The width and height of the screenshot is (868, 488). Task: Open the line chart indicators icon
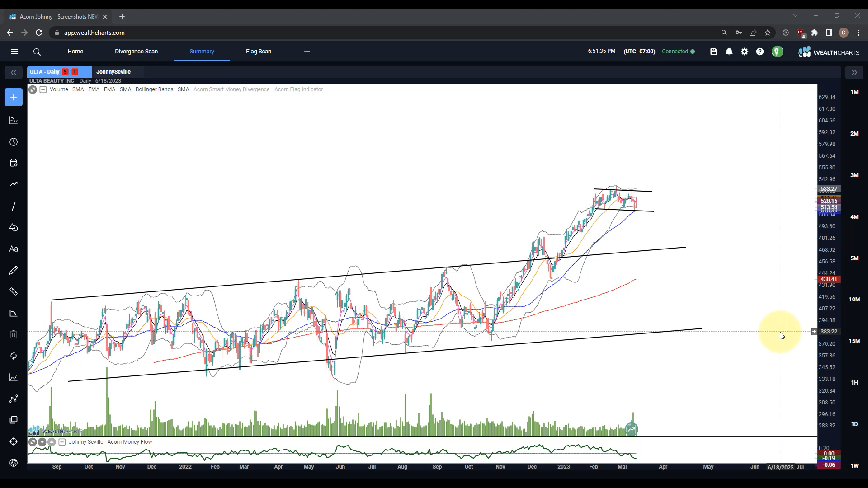coord(14,378)
